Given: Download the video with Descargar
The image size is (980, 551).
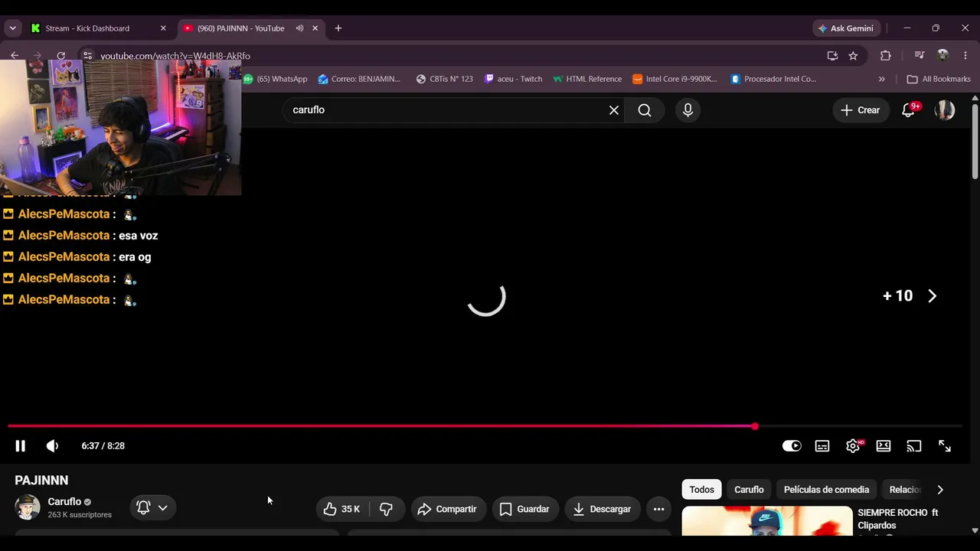Looking at the screenshot, I should (603, 509).
